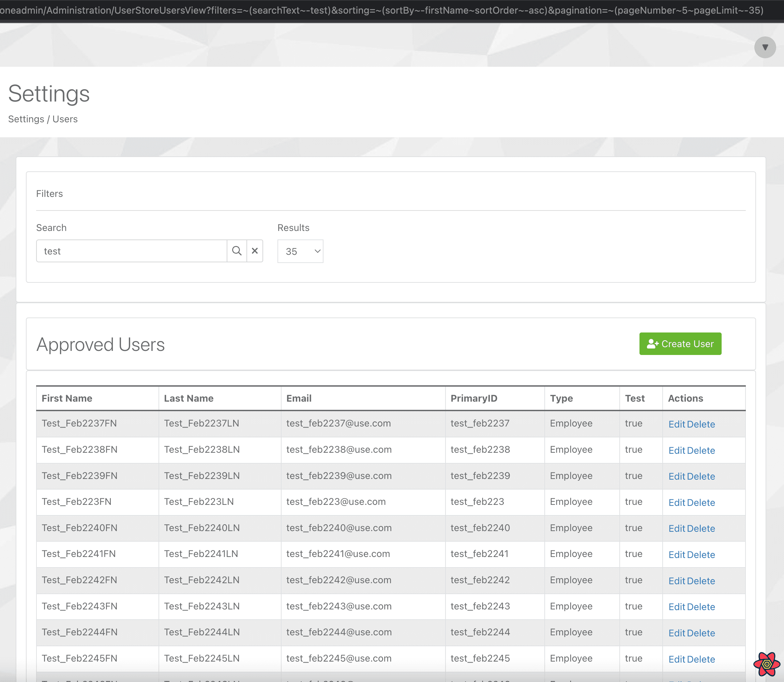Sort by Email column header
Image resolution: width=784 pixels, height=682 pixels.
(299, 398)
